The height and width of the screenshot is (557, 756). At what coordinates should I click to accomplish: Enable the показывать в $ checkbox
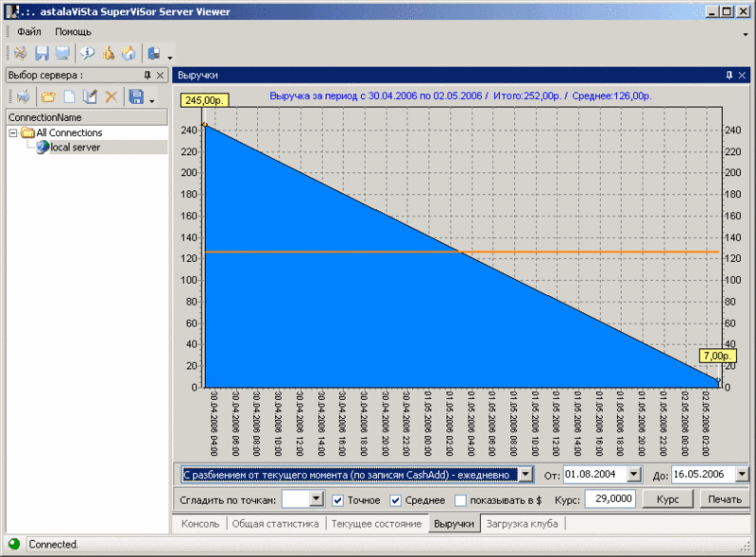click(x=460, y=500)
